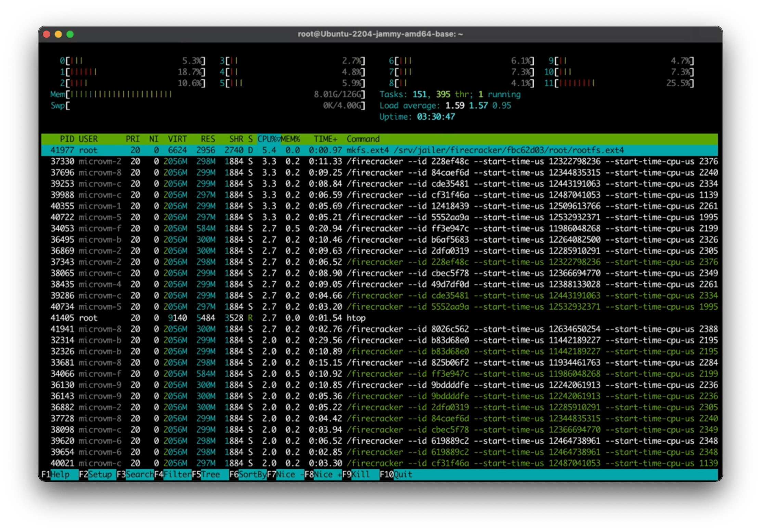Click the yellow minimize window button
Screen dimensions: 761x532
[x=58, y=34]
